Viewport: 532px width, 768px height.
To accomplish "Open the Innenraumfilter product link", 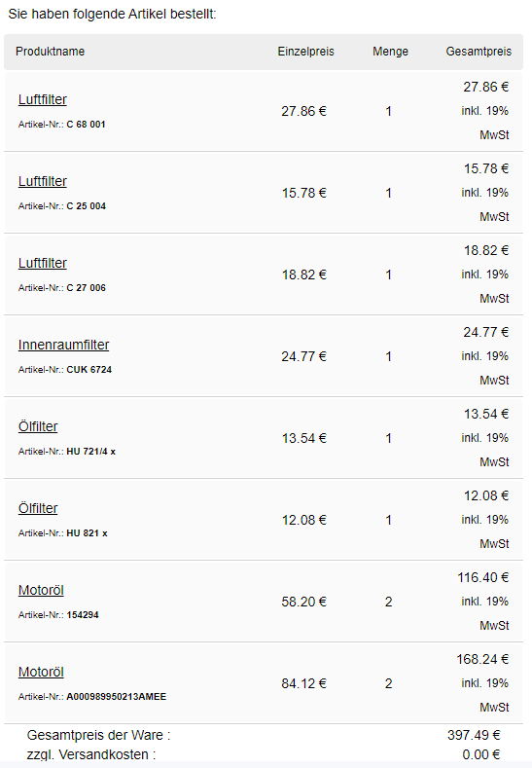I will [63, 345].
